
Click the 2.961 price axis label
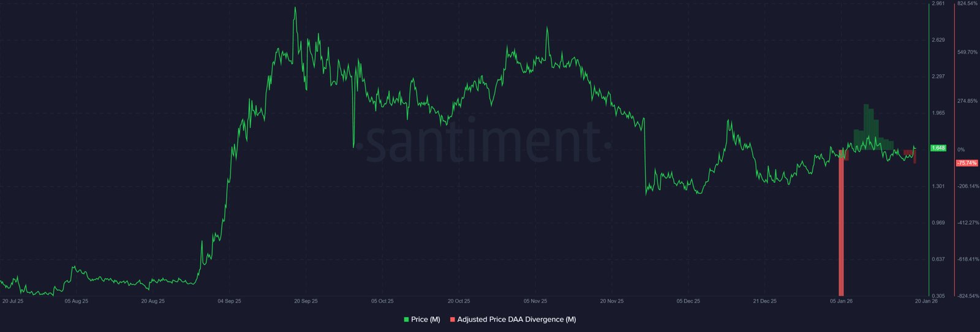tap(938, 4)
